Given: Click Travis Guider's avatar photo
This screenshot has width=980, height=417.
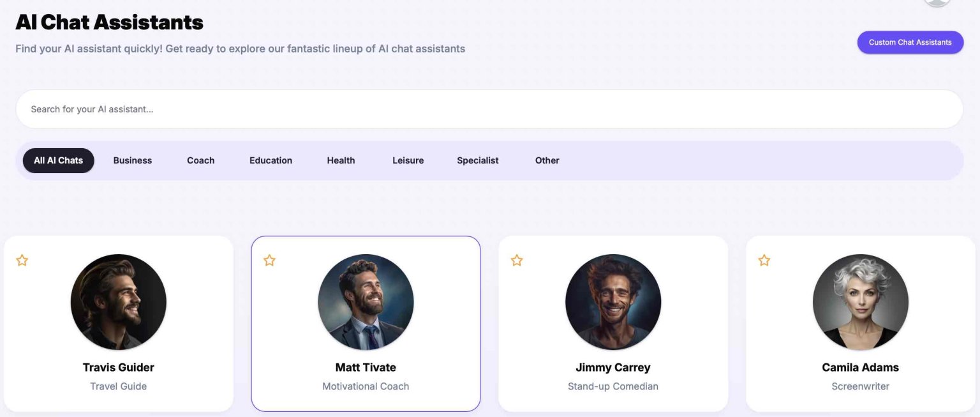Looking at the screenshot, I should coord(118,302).
